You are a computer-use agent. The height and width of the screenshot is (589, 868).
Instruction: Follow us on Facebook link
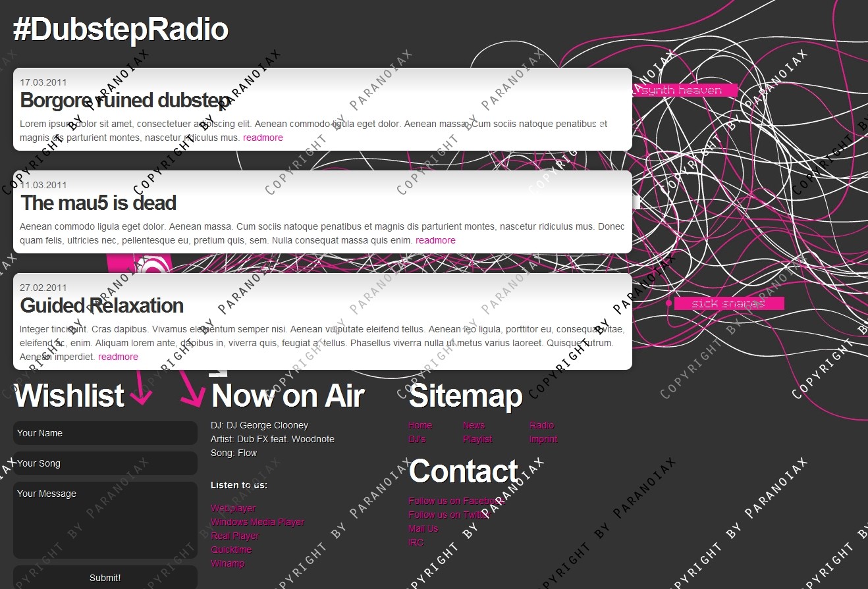(x=456, y=501)
